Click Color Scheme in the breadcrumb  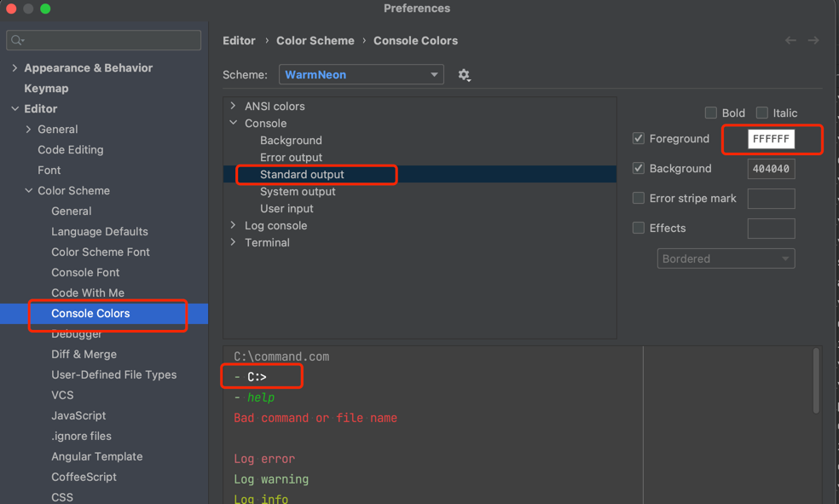[x=315, y=41]
